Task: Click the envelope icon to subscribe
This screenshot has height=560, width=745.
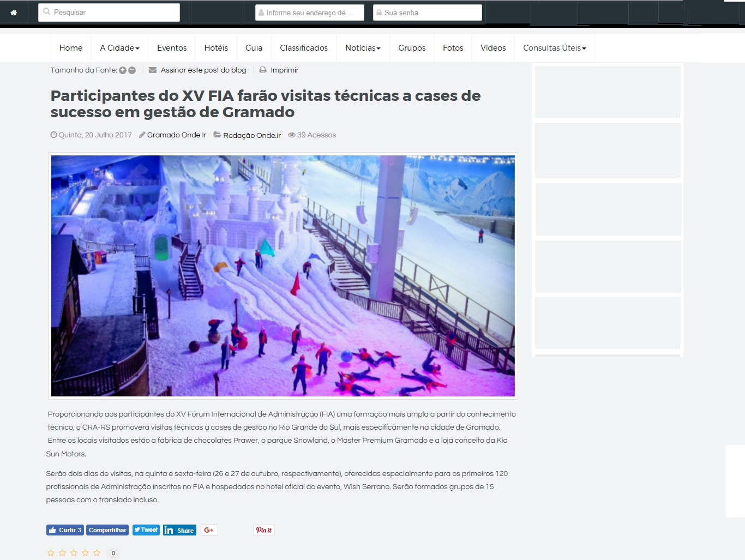Action: (152, 70)
